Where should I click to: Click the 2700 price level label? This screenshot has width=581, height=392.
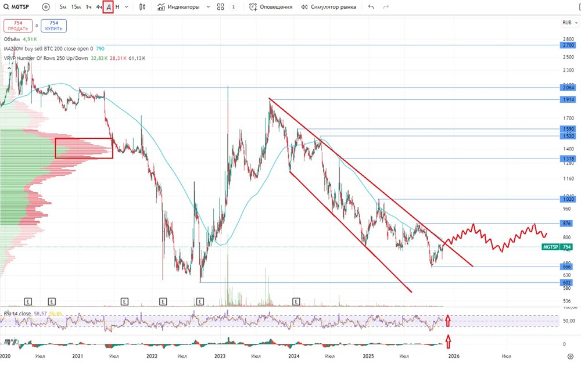pyautogui.click(x=568, y=45)
